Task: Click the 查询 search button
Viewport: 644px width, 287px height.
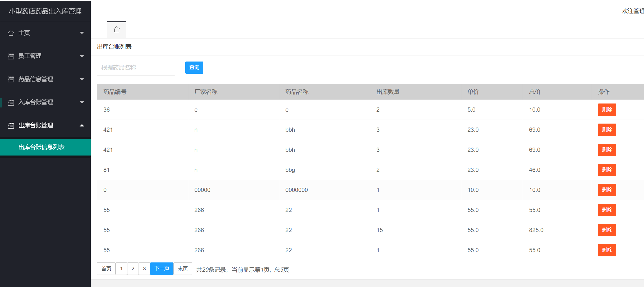Action: 194,67
